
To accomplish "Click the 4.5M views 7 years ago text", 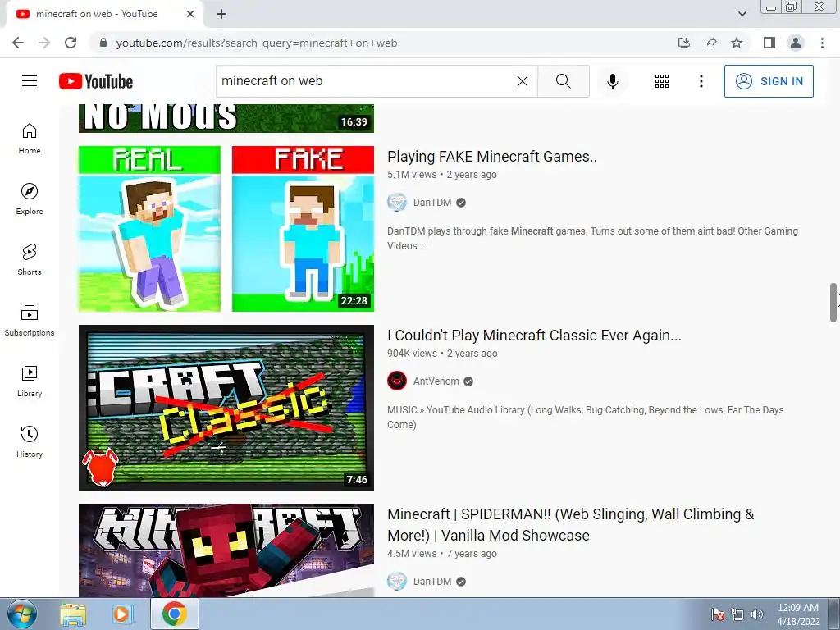I will pyautogui.click(x=442, y=554).
